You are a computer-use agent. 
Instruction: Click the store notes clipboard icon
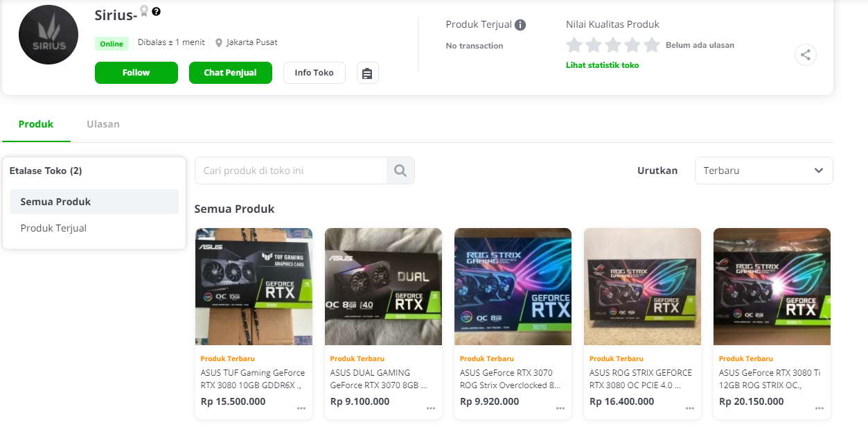[x=367, y=73]
